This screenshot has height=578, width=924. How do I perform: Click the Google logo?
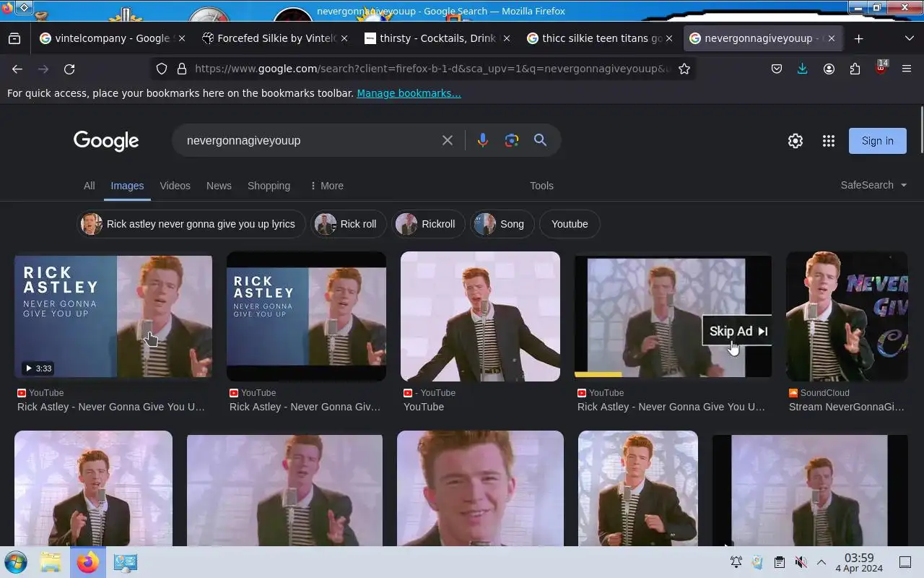(x=106, y=141)
